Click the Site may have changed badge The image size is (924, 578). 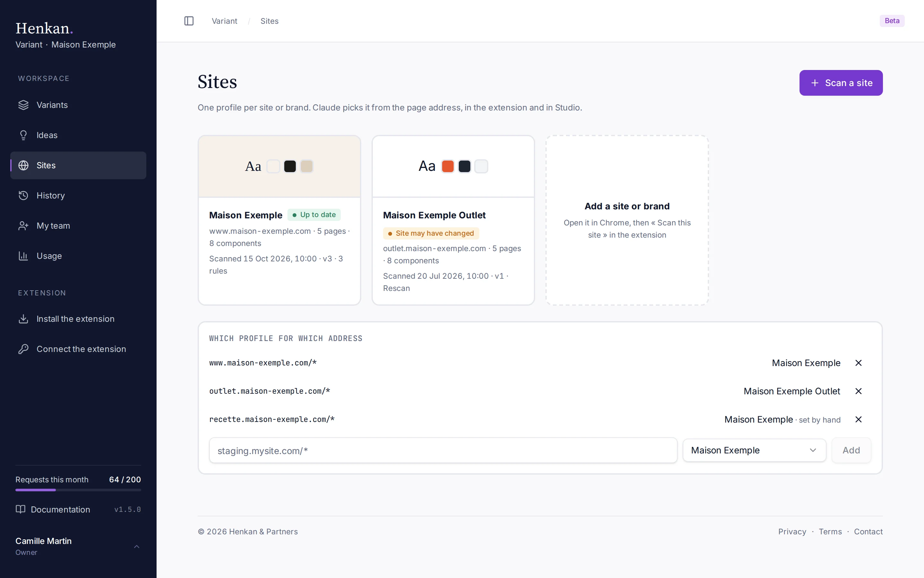pyautogui.click(x=431, y=233)
